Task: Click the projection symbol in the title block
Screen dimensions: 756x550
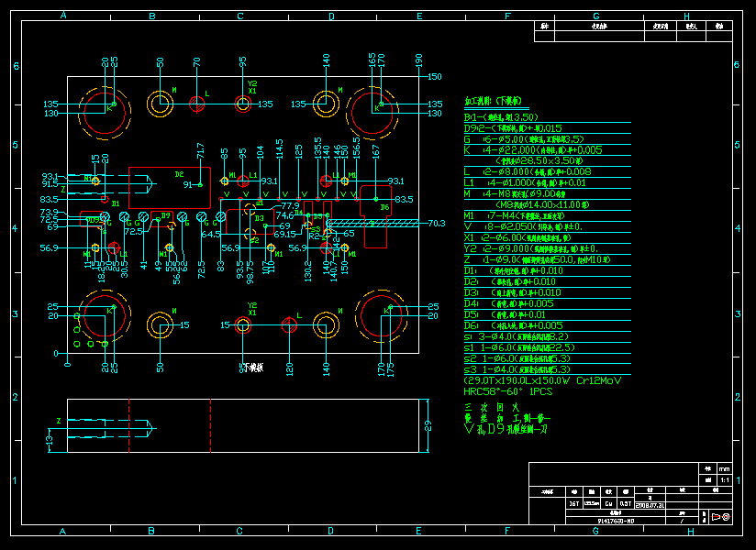Action: (x=721, y=517)
